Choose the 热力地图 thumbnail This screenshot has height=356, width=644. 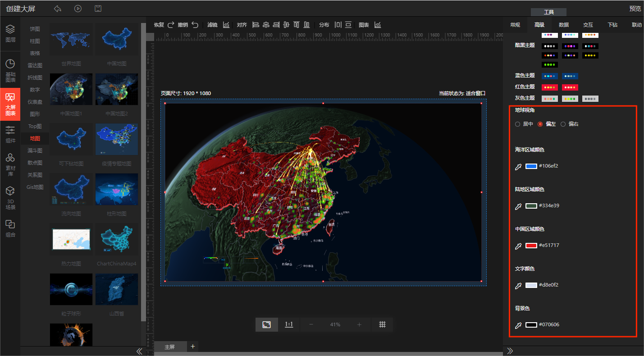[71, 239]
